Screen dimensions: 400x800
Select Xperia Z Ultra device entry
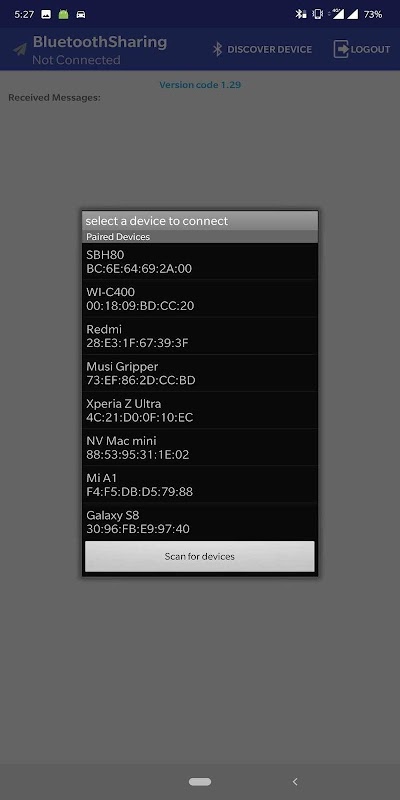200,410
